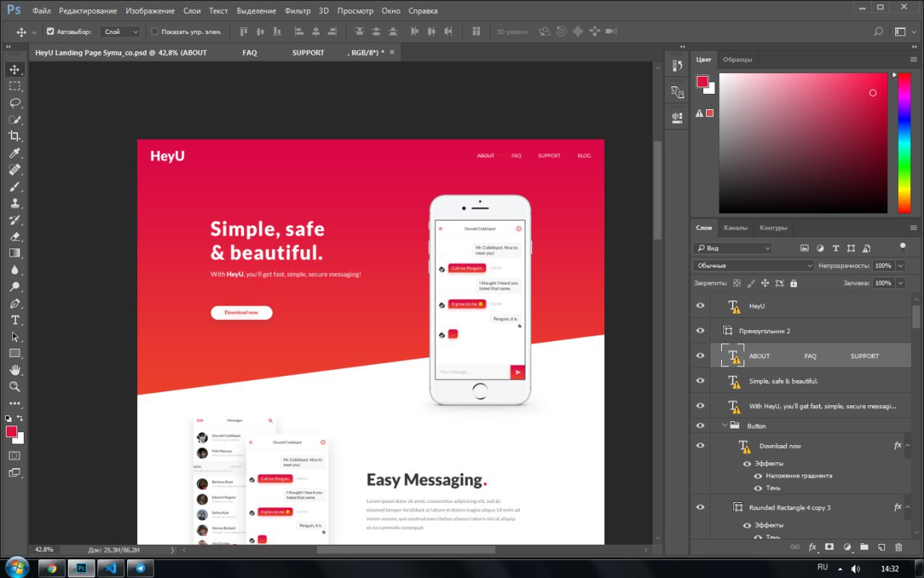Click the delete layer trash icon
This screenshot has height=578, width=924.
[899, 548]
